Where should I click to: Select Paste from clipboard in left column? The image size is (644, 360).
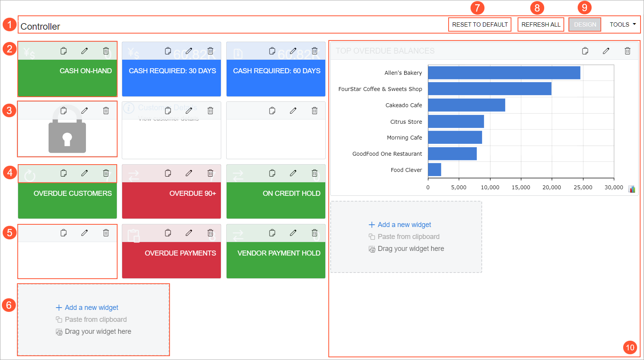(96, 320)
